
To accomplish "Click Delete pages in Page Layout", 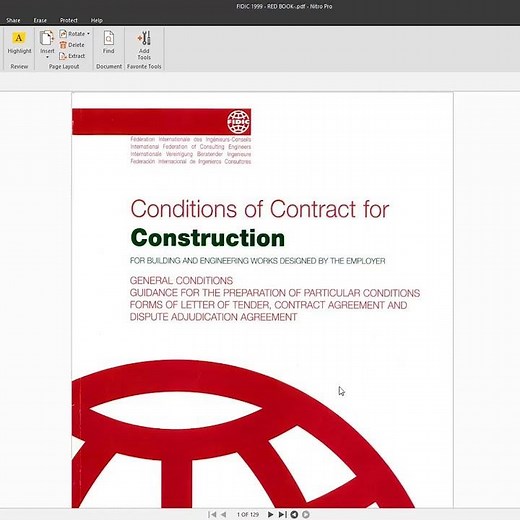I will click(x=72, y=45).
